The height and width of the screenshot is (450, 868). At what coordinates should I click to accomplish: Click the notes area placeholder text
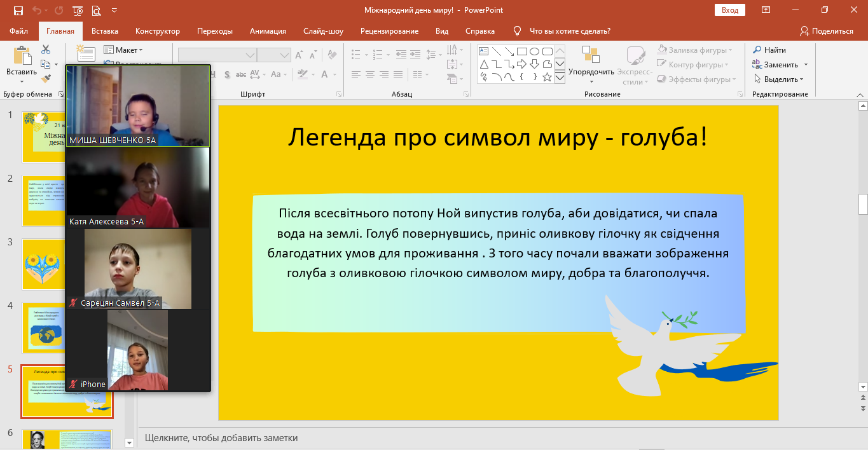[x=221, y=438]
